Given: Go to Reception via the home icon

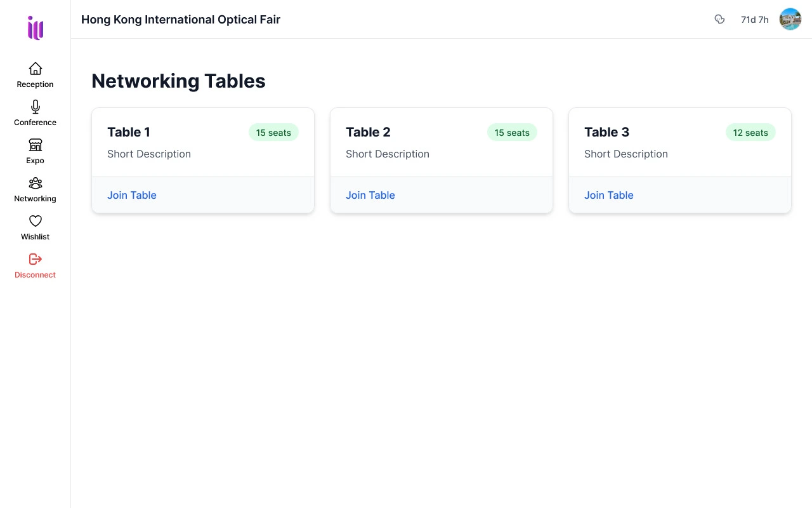Looking at the screenshot, I should (36, 69).
